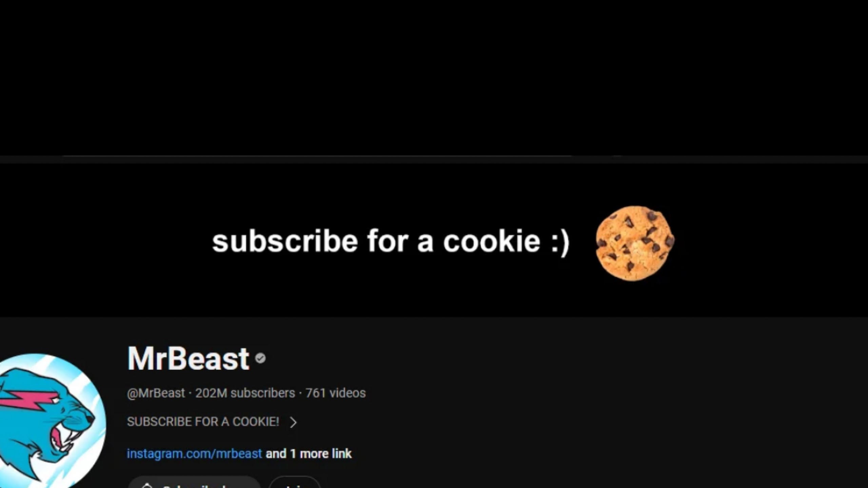Open the 'and 1 more link' popup

309,453
